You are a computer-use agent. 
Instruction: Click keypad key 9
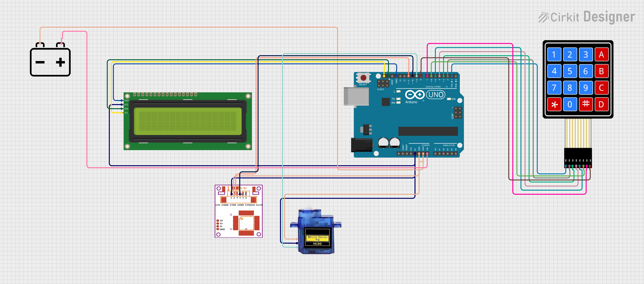pyautogui.click(x=586, y=88)
